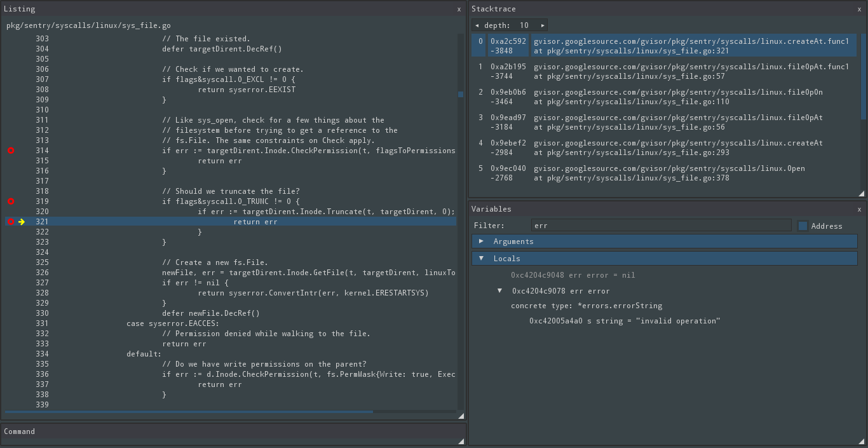Click the left arrow of the depth control
The height and width of the screenshot is (448, 868).
(477, 25)
